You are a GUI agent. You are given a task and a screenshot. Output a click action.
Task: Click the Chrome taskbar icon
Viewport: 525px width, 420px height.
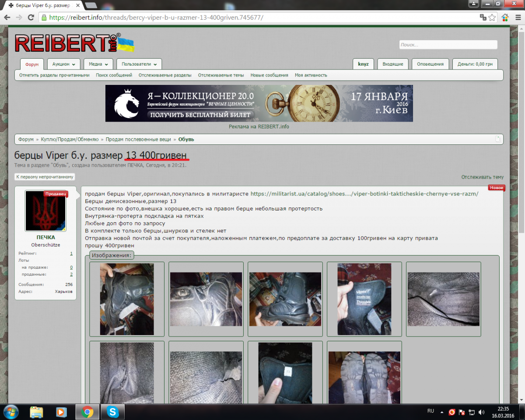click(x=87, y=412)
